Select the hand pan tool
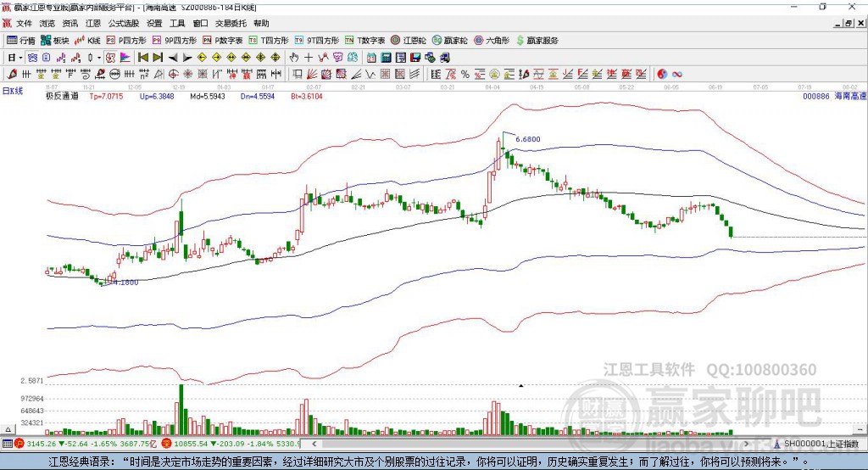The image size is (868, 470). 294,58
